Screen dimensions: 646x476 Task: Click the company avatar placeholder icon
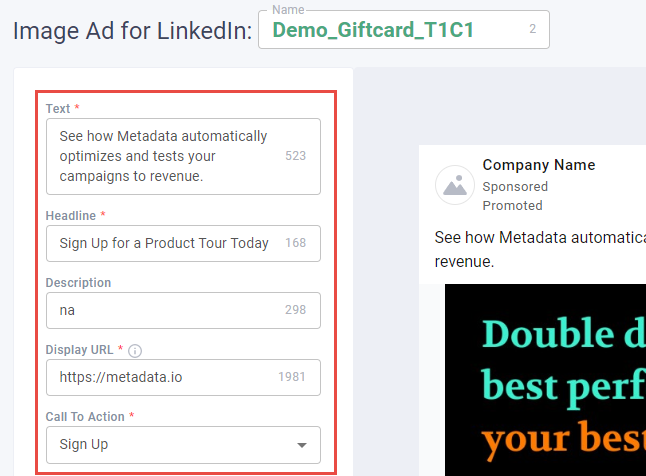coord(455,185)
